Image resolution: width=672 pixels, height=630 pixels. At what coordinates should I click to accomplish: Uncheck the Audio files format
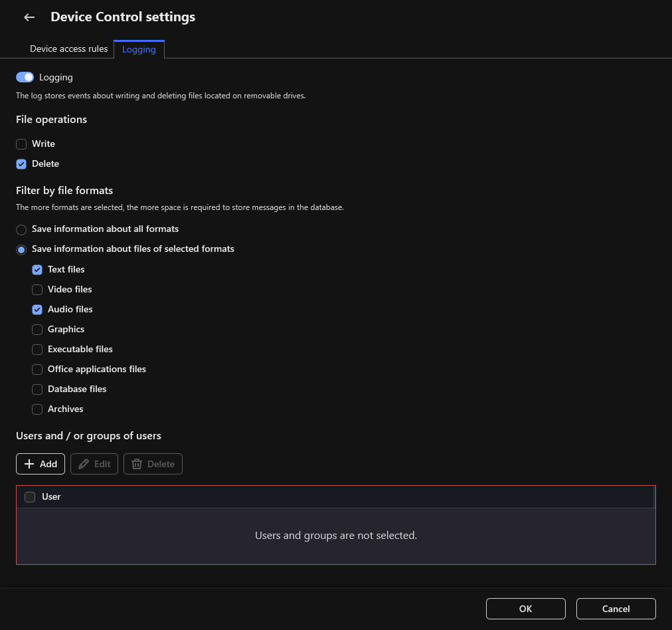(x=37, y=309)
